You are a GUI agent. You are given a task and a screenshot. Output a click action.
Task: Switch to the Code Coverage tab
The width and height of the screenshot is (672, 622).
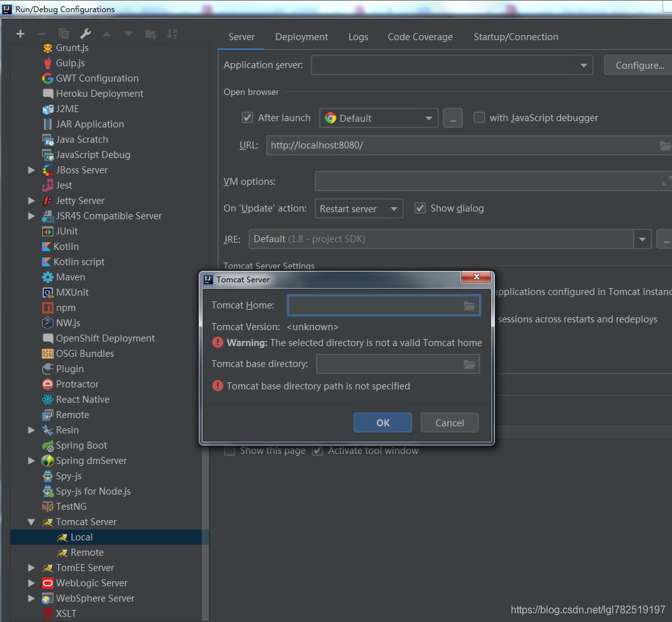tap(420, 37)
